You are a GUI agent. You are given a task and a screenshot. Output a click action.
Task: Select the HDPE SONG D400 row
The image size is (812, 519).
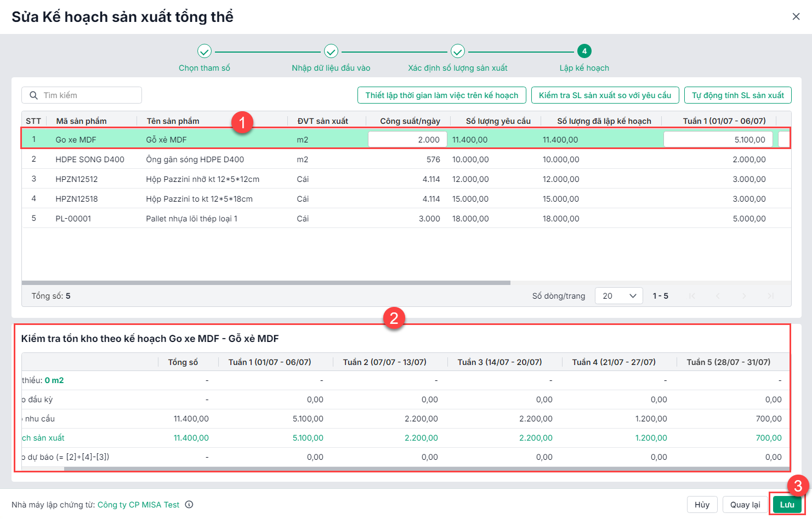pyautogui.click(x=90, y=159)
